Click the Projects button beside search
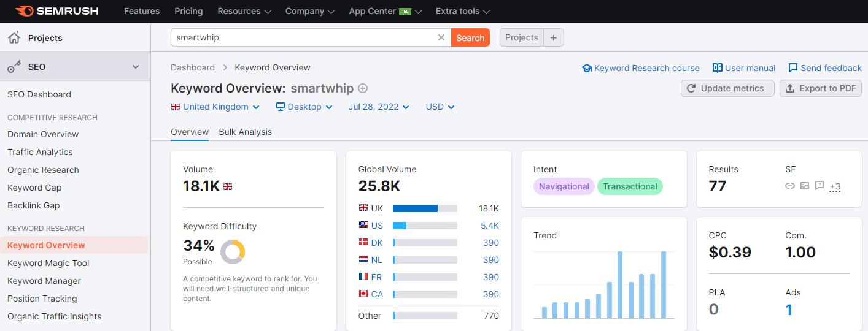This screenshot has height=331, width=868. (x=522, y=37)
